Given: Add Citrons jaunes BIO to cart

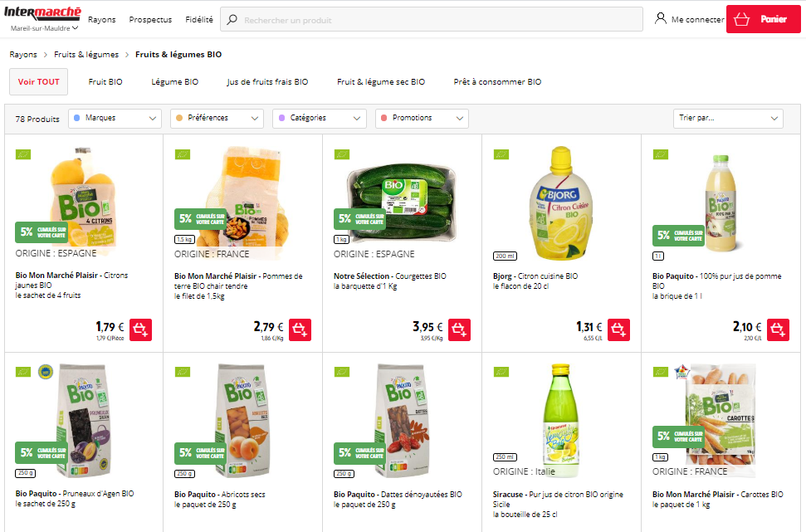Looking at the screenshot, I should coord(141,329).
